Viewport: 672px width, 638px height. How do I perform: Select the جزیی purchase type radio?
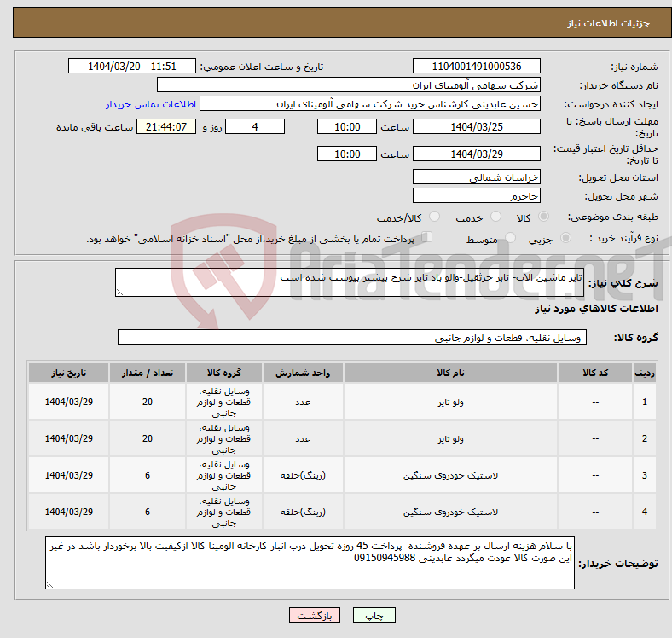565,237
